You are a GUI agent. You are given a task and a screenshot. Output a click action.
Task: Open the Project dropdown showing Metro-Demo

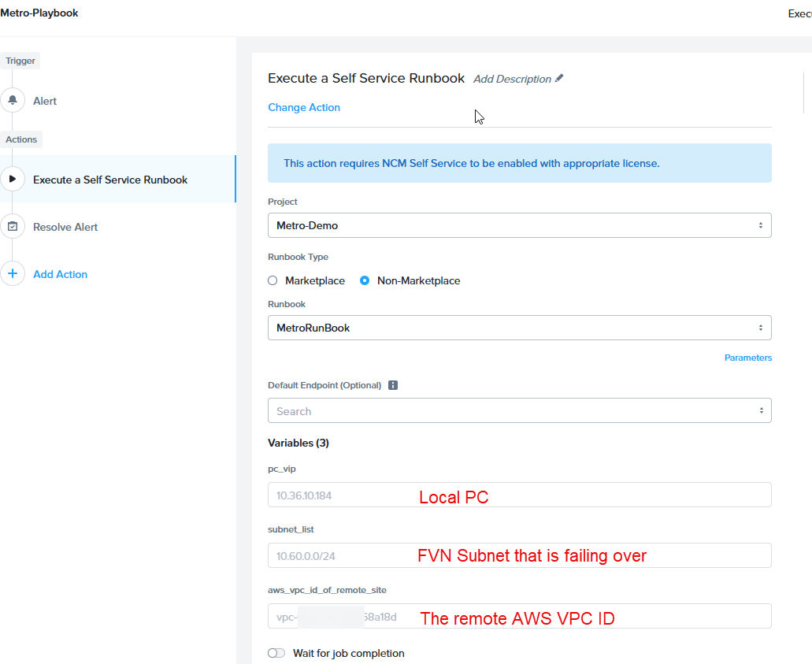coord(519,225)
